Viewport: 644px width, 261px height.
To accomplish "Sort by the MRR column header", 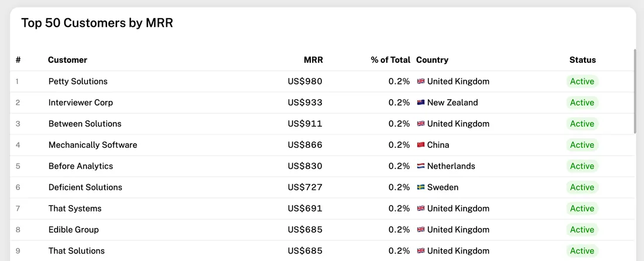I will tap(313, 60).
